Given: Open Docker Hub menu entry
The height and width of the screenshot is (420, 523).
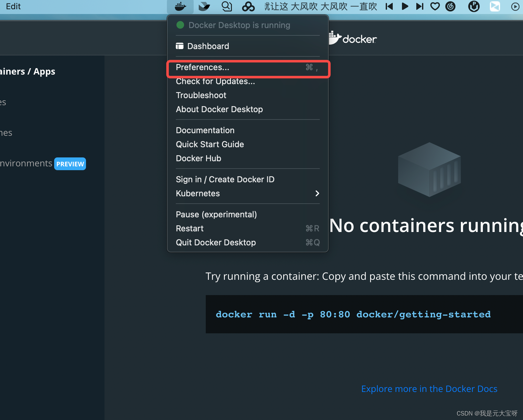Looking at the screenshot, I should [x=247, y=158].
